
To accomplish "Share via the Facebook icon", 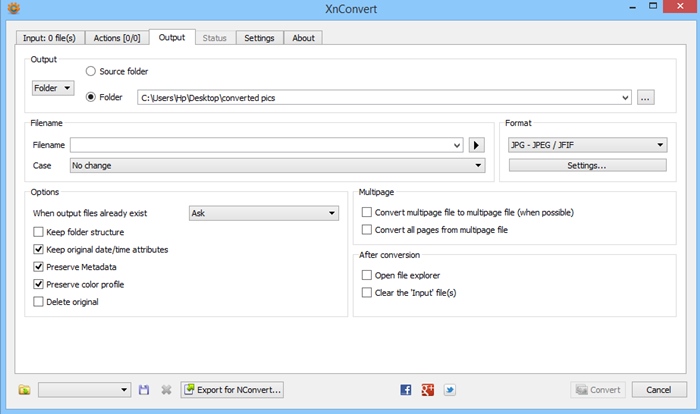I will [x=405, y=390].
